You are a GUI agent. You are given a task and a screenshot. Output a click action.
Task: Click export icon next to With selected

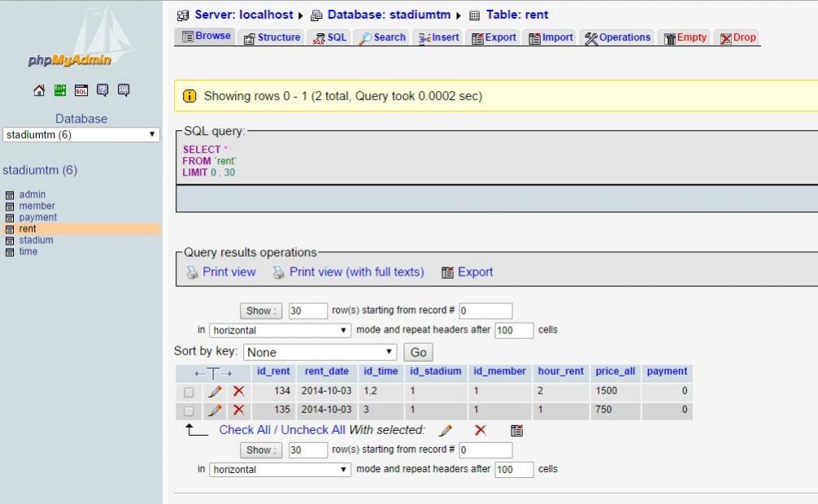pos(516,430)
